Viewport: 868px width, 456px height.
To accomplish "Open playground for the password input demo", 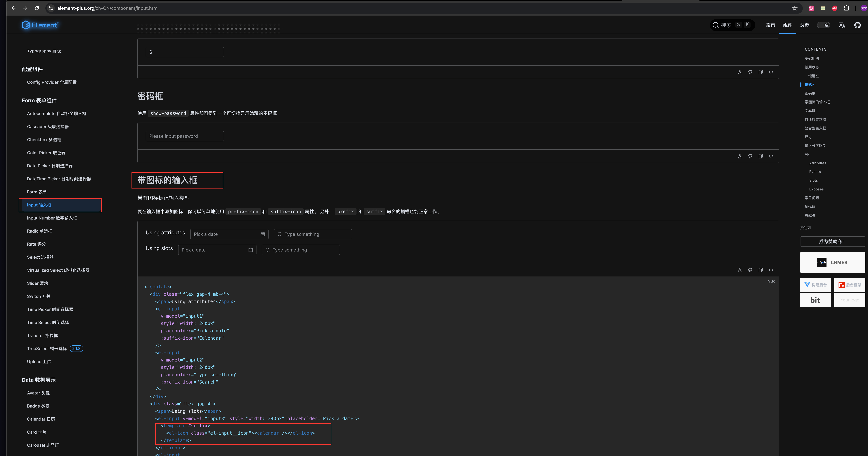I will [x=740, y=156].
